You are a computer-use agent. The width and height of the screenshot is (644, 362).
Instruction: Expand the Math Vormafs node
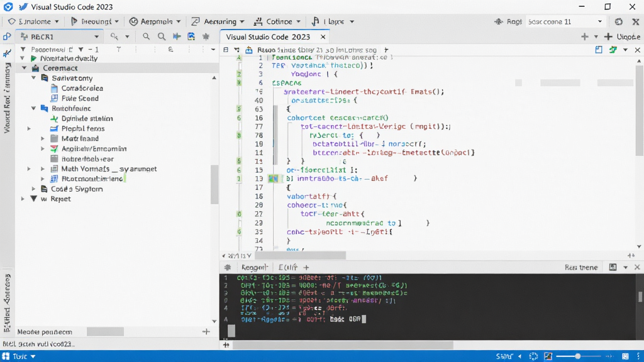(x=42, y=168)
